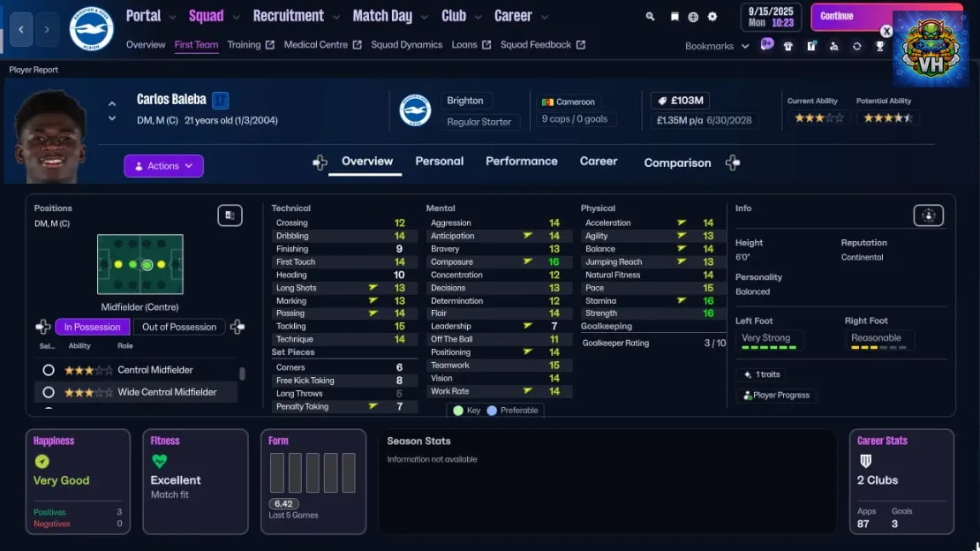980x551 pixels.
Task: Toggle the positions panel view icon
Action: tap(230, 215)
